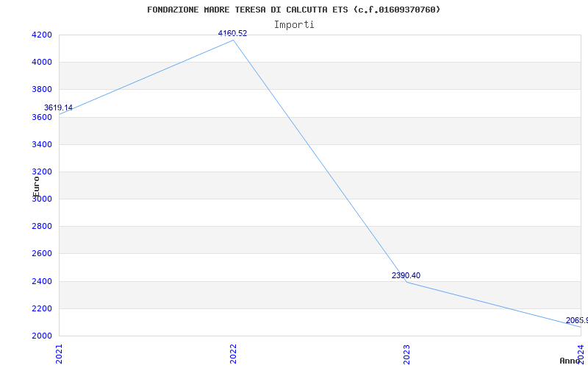
Task: Click the 4200 y-axis tick label
Action: (42, 35)
